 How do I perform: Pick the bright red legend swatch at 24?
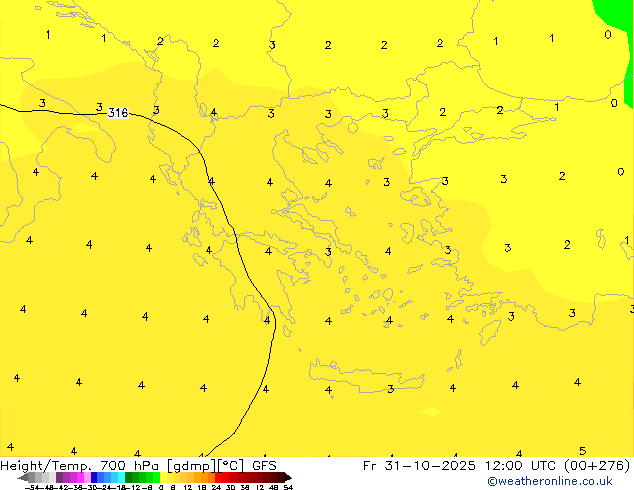coord(218,477)
